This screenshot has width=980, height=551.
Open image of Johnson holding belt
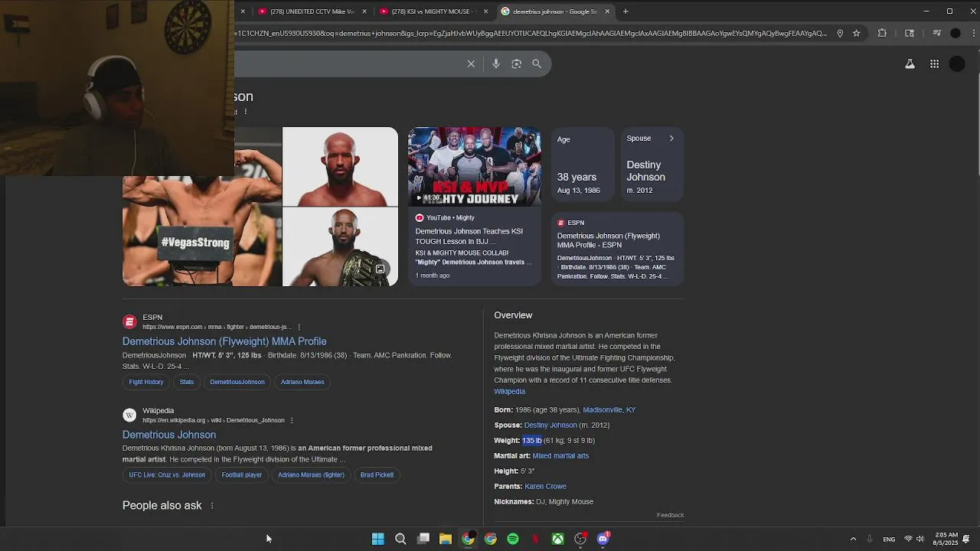coord(340,247)
